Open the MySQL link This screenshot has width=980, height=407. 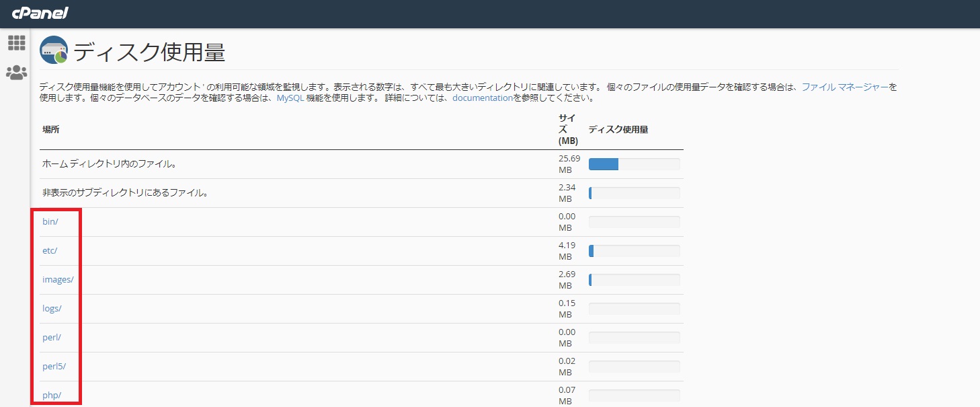290,98
